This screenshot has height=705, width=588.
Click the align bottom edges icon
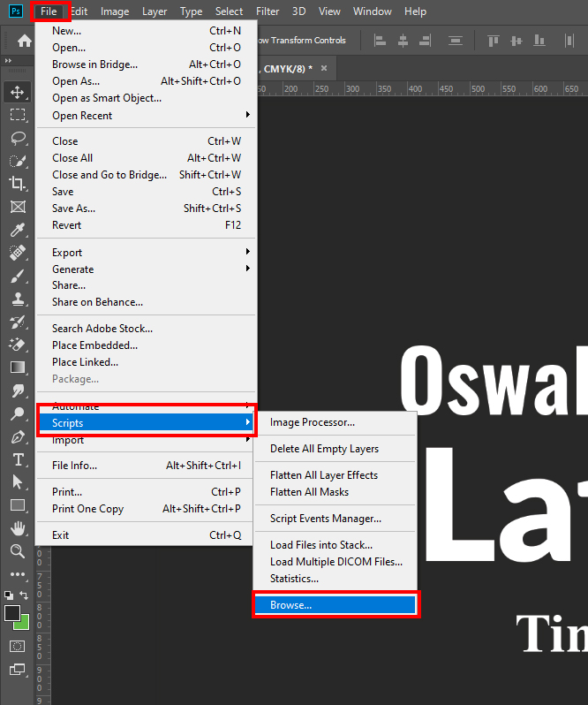point(539,41)
